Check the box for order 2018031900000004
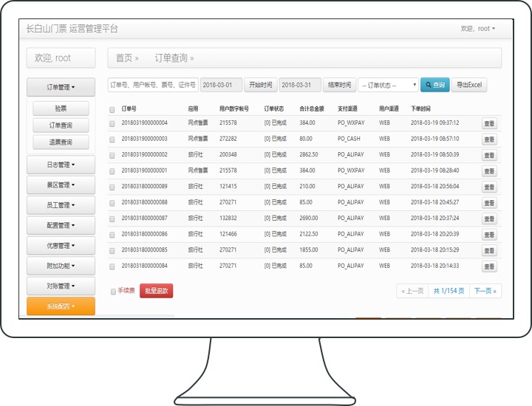 (x=112, y=123)
